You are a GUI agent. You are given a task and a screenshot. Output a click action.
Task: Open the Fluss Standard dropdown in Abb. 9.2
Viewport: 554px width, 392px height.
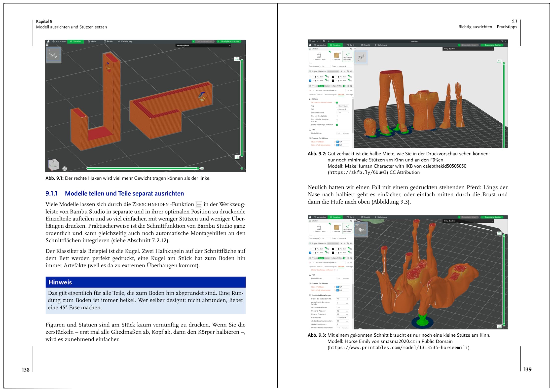(x=344, y=67)
